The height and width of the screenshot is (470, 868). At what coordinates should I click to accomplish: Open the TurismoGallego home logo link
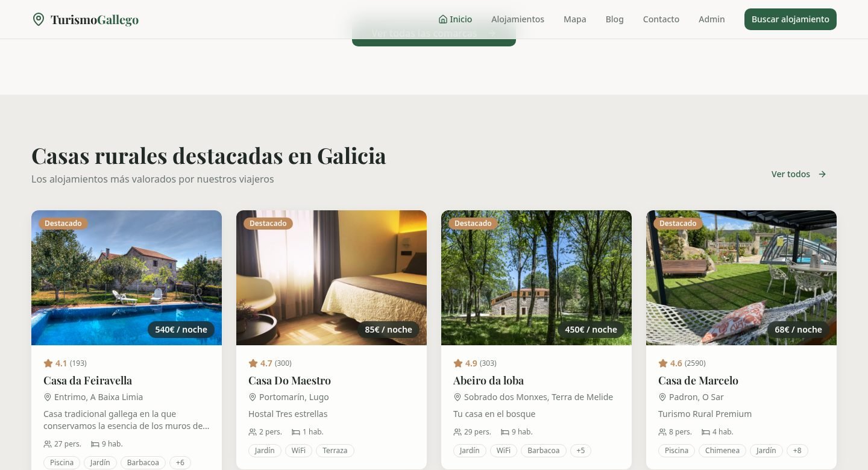(x=86, y=19)
